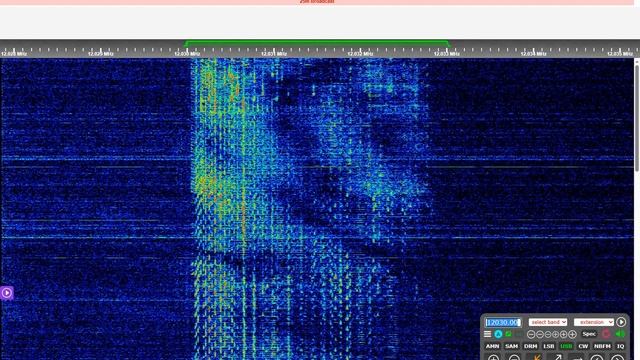Click the waterfall zoom in plus icon
This screenshot has width=640, height=360.
click(493, 357)
